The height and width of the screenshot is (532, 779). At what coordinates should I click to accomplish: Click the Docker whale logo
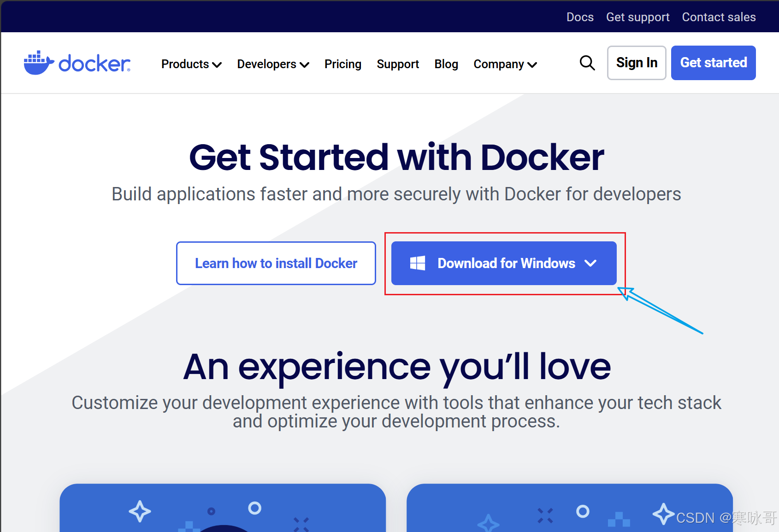[x=77, y=63]
